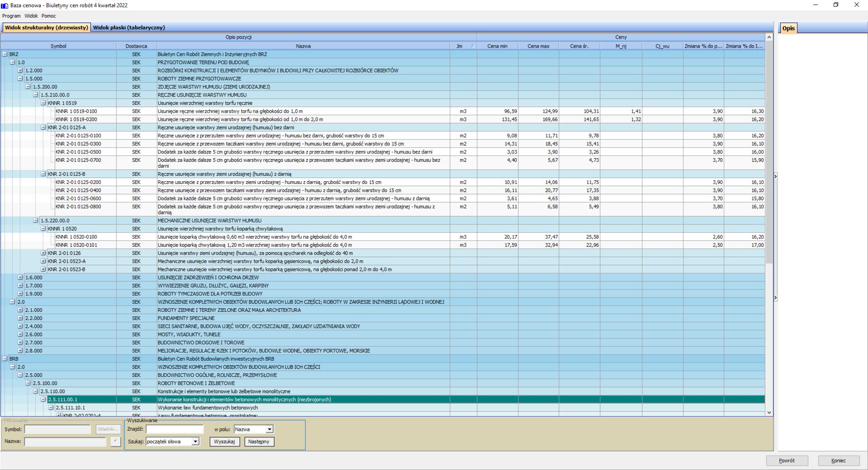
Task: Collapse the 2.5.111.10.1 node
Action: pos(51,408)
